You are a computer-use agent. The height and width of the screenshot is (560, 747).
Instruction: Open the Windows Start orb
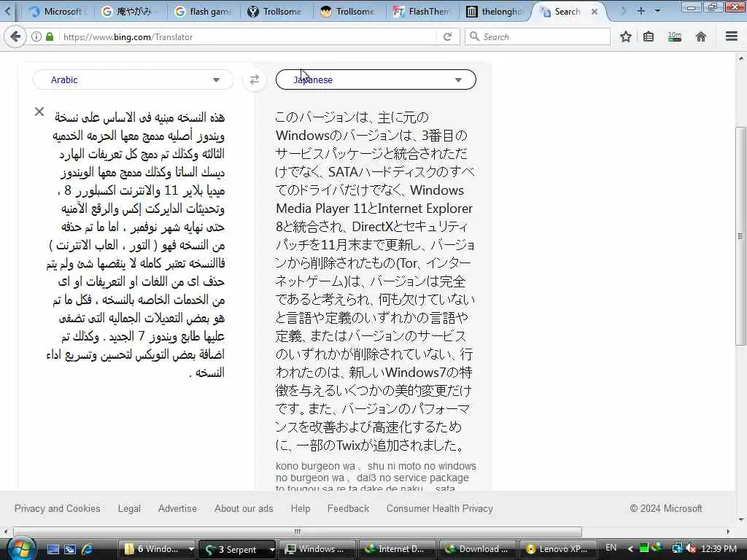(20, 548)
